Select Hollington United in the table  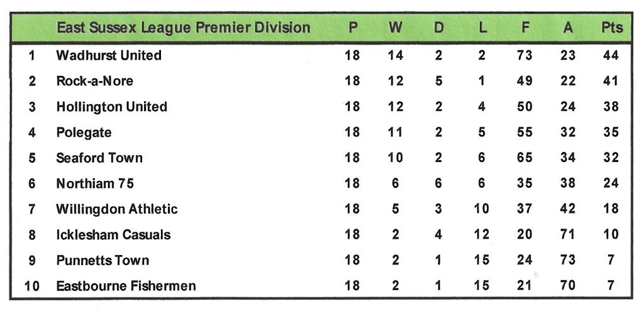(111, 107)
